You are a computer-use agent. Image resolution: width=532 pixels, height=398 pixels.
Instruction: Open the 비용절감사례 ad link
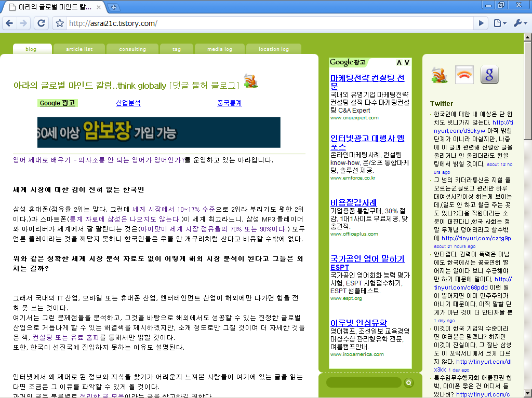click(x=353, y=202)
